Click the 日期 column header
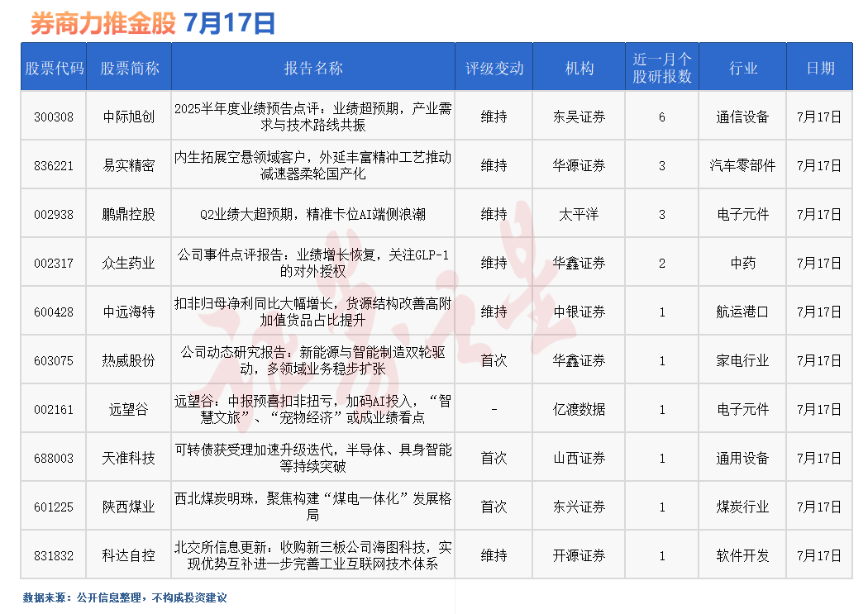The height and width of the screenshot is (614, 868). pos(820,68)
